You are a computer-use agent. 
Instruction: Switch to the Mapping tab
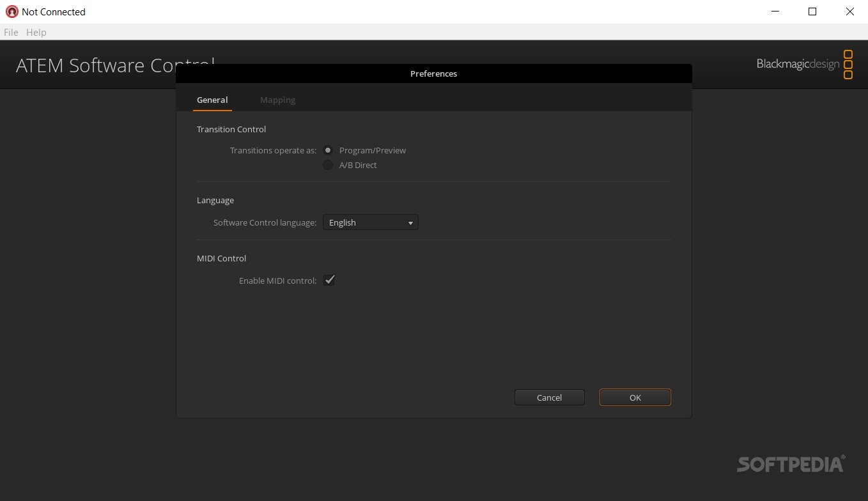click(277, 100)
